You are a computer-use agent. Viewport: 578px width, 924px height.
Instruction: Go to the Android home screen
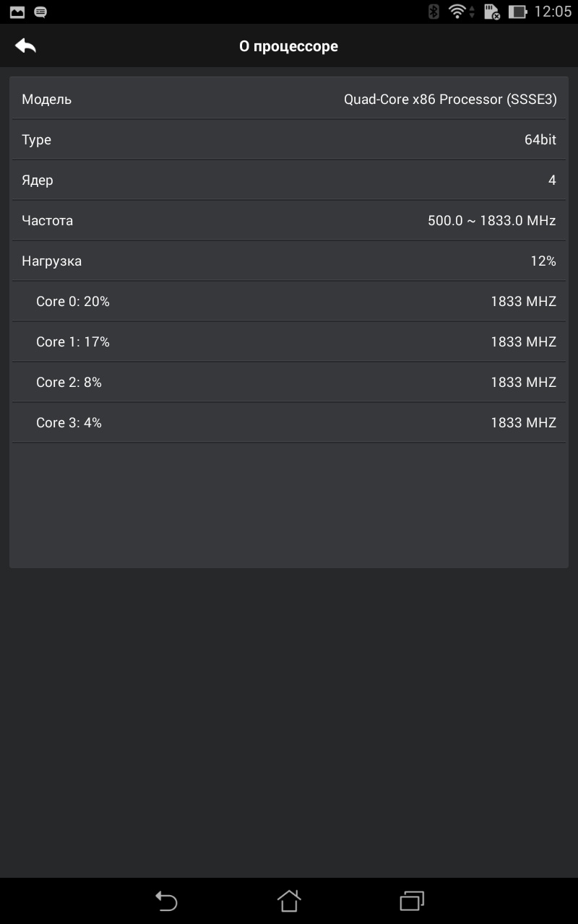(x=289, y=900)
